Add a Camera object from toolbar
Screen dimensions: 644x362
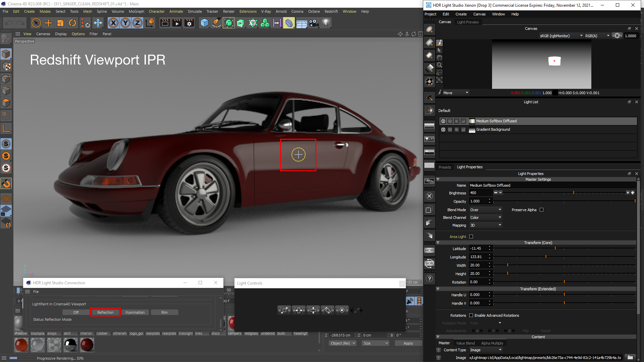[x=314, y=23]
